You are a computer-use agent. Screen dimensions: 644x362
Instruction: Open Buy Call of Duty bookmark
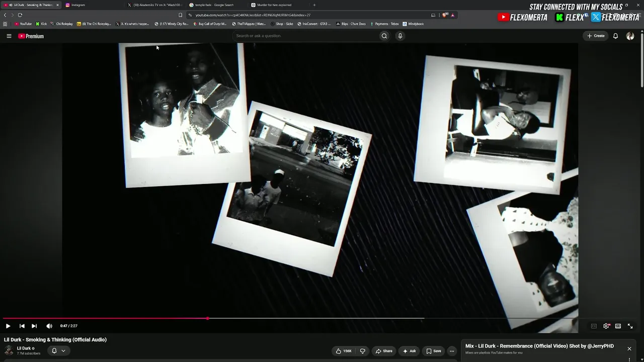pyautogui.click(x=210, y=24)
